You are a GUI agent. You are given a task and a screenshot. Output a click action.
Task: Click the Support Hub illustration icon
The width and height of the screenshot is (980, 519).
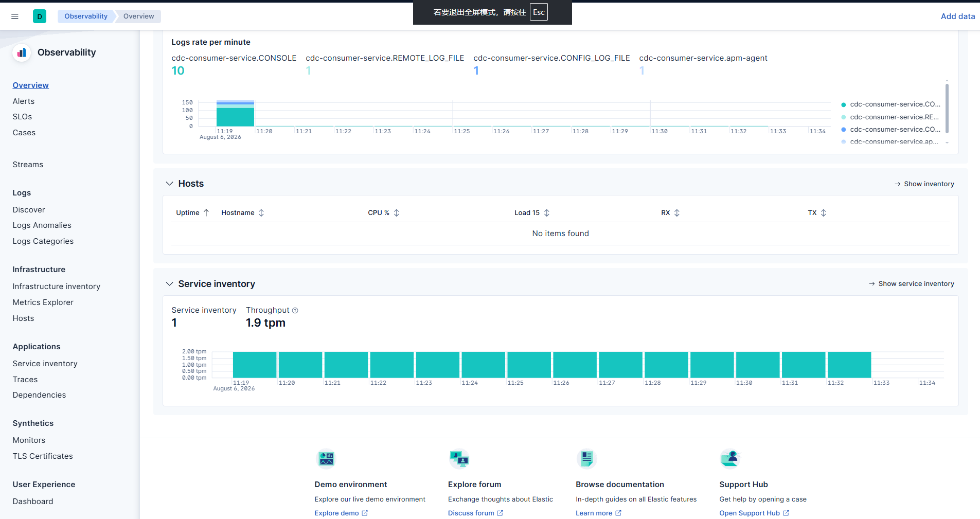pos(730,458)
